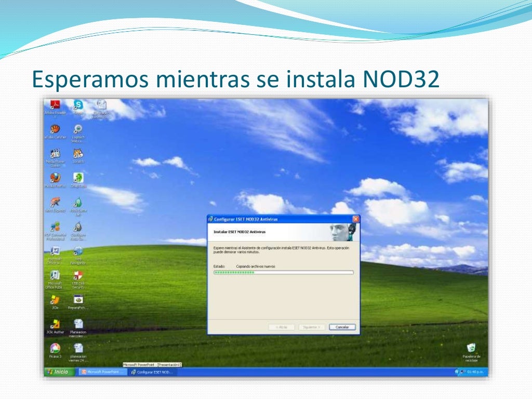The width and height of the screenshot is (532, 399).
Task: Click the greyed Siguiente button
Action: click(x=312, y=327)
